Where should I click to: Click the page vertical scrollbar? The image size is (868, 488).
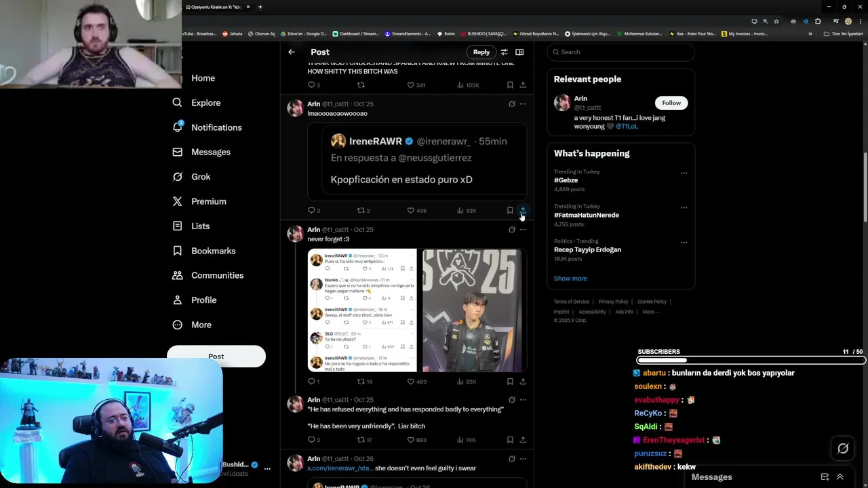(x=865, y=186)
